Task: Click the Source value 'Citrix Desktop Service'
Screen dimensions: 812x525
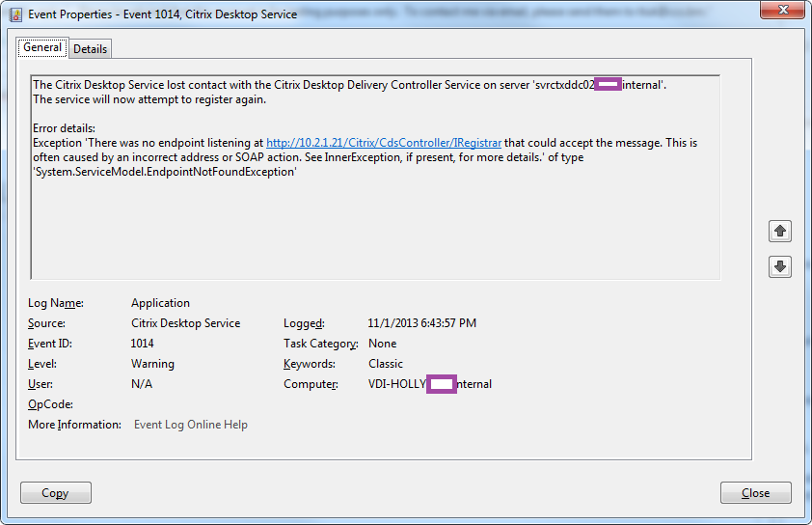Action: pyautogui.click(x=185, y=323)
